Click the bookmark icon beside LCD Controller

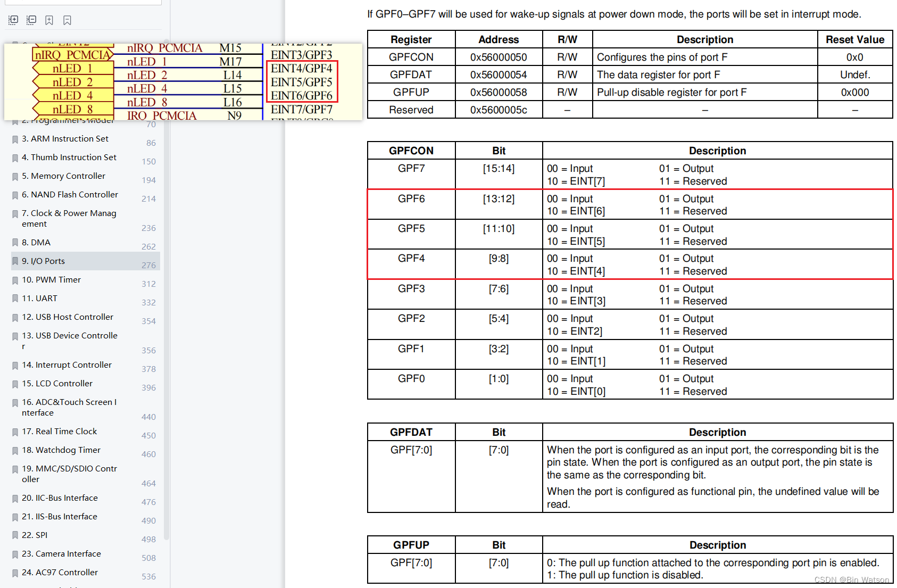15,384
